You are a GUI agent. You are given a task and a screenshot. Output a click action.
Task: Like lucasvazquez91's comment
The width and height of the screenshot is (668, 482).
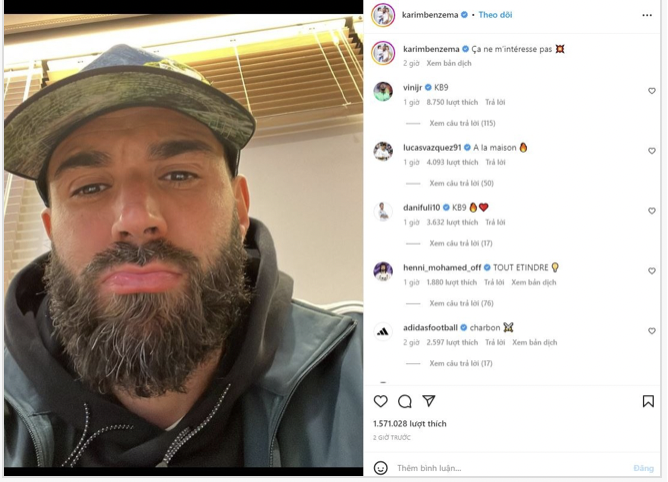tap(651, 151)
